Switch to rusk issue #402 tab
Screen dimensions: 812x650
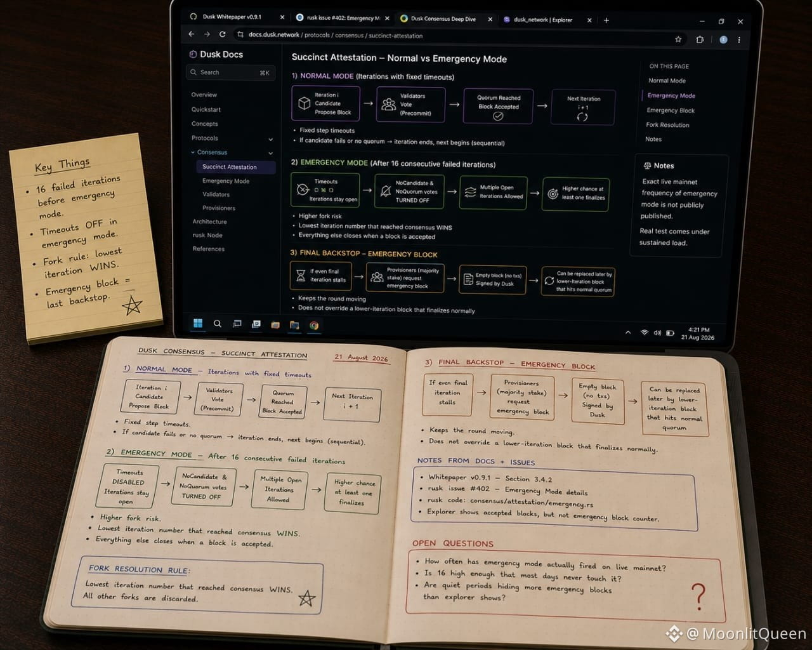click(x=343, y=18)
